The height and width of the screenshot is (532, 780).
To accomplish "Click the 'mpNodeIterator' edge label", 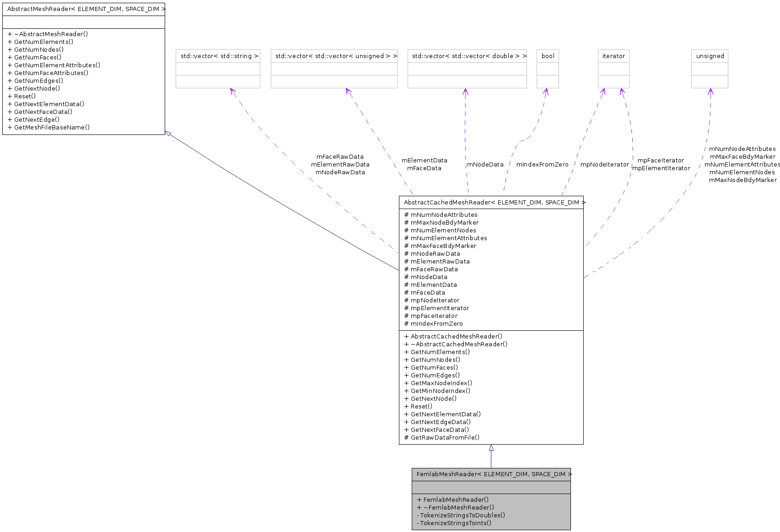I will (605, 164).
